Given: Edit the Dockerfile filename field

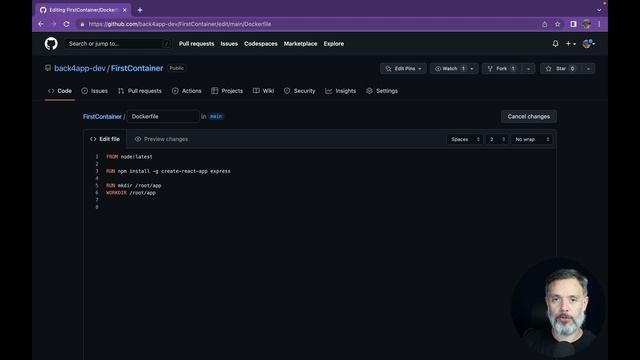Looking at the screenshot, I should 163,116.
